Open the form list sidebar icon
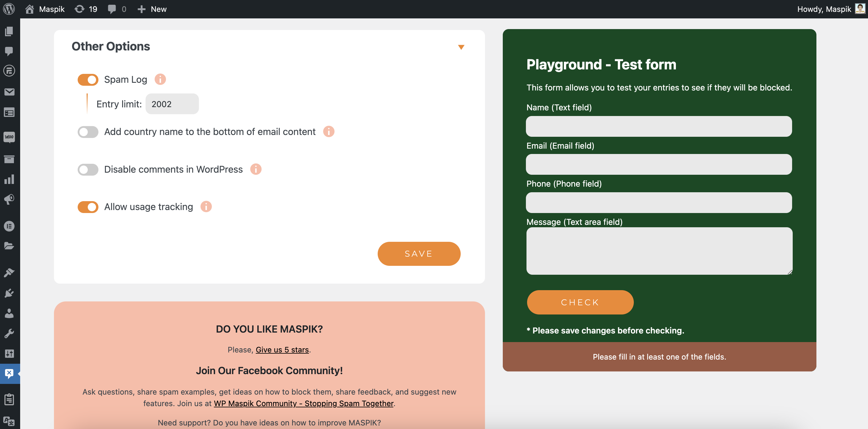The image size is (868, 429). (x=9, y=112)
